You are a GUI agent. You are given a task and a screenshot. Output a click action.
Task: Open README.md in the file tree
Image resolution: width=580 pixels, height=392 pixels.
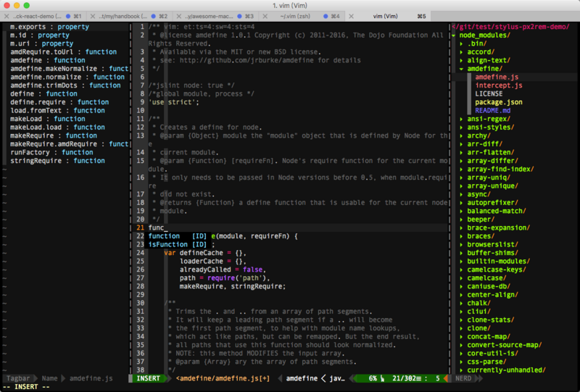coord(494,111)
